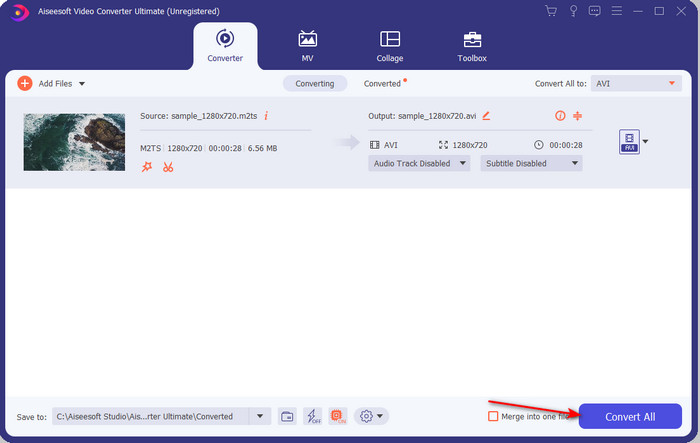Click the orange plus Add Files icon

tap(25, 84)
